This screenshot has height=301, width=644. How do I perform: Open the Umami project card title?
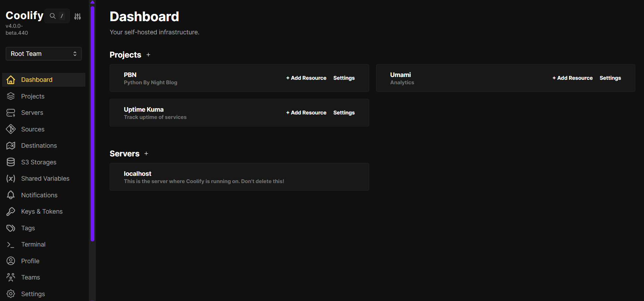[x=400, y=75]
